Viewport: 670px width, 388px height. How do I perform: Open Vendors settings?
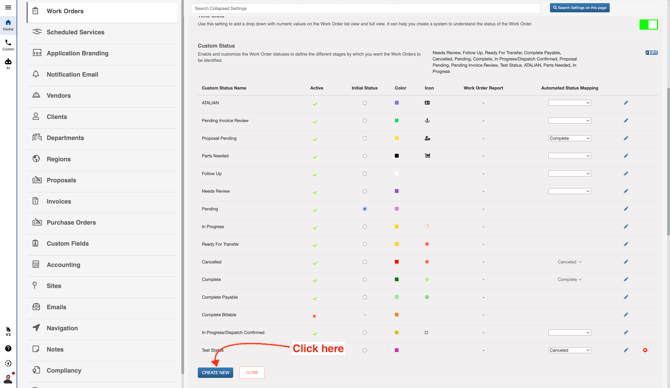tap(102, 96)
